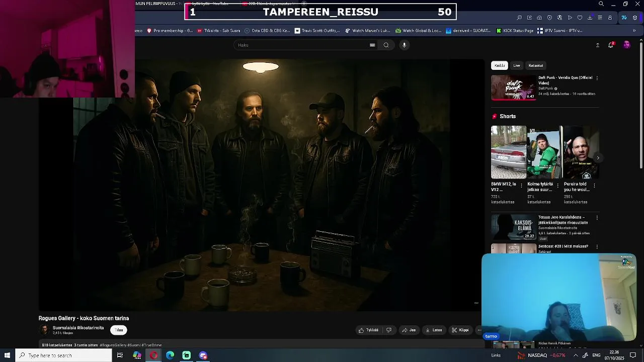Select the Katsotut filter chip
This screenshot has height=362, width=644.
[x=536, y=65]
